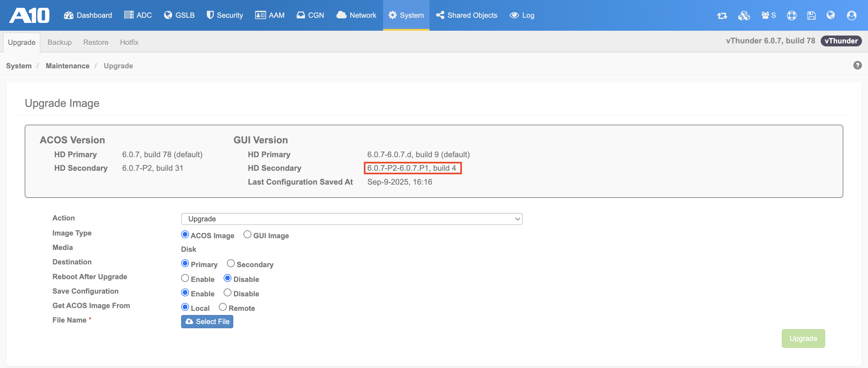
Task: Click the Maintenance breadcrumb link
Action: click(68, 66)
